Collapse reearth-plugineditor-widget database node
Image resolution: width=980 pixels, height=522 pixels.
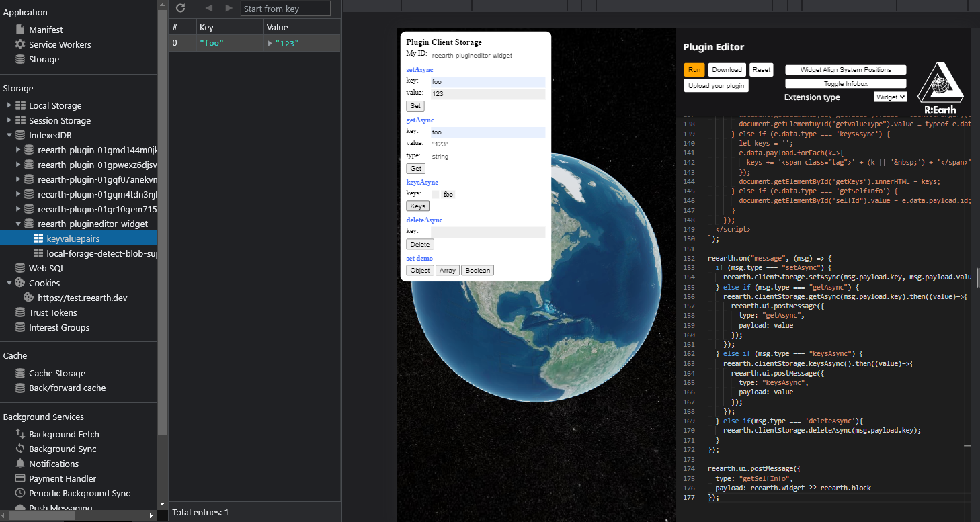click(x=18, y=224)
